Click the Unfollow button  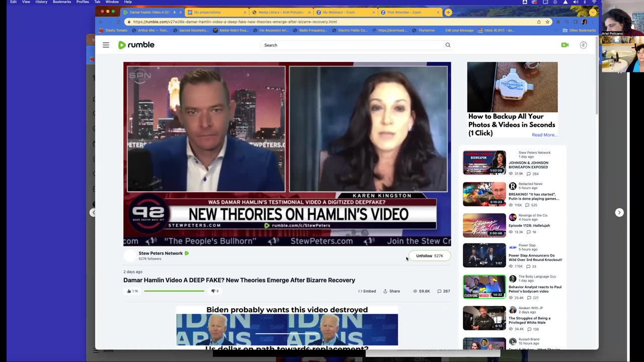(429, 256)
